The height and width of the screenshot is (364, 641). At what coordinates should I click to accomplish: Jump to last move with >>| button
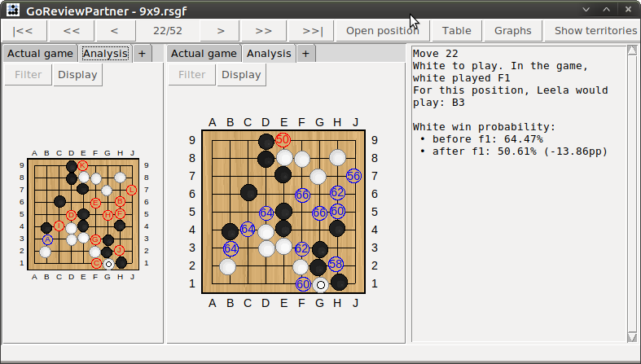313,31
